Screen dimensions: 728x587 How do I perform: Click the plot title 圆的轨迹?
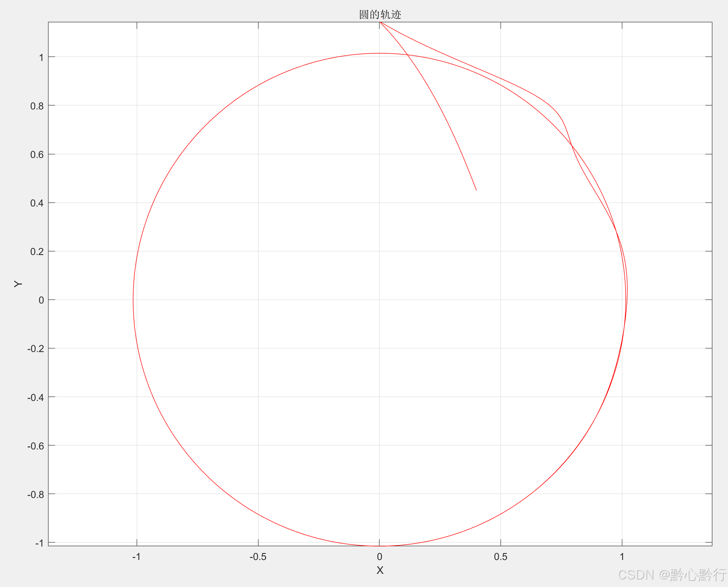coord(380,15)
